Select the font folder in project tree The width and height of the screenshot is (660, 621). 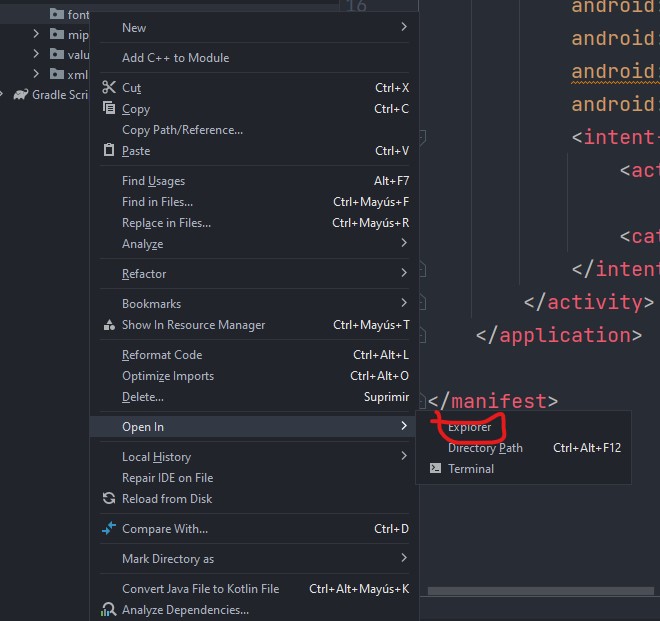coord(76,15)
